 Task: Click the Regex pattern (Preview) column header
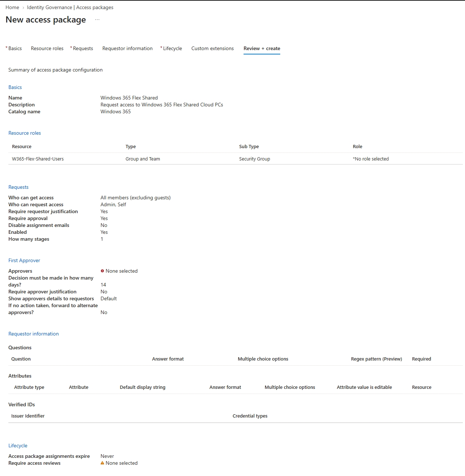click(x=376, y=359)
